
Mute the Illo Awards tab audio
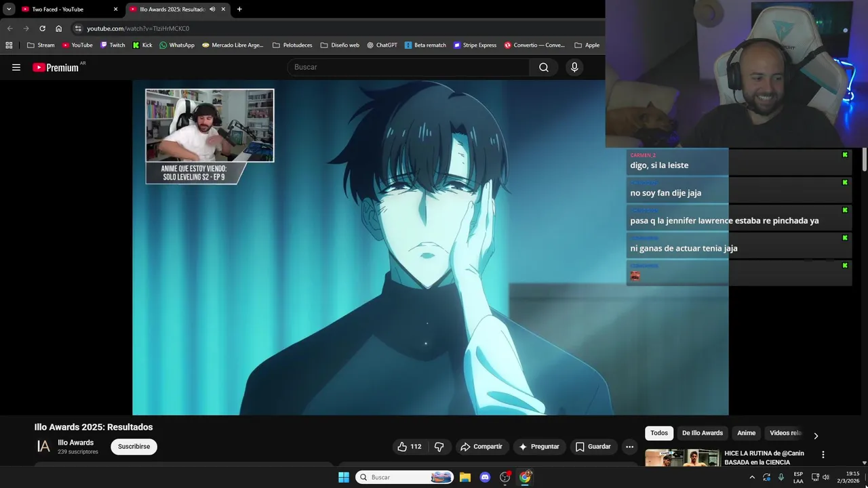tap(212, 9)
